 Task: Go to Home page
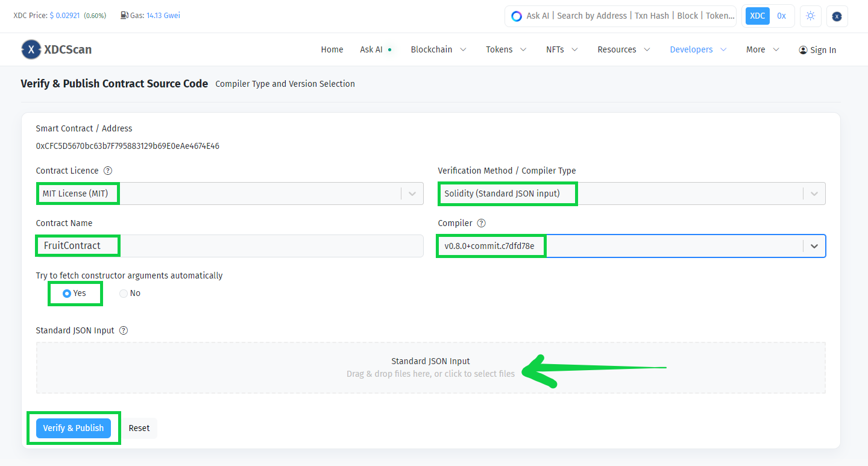(x=332, y=49)
